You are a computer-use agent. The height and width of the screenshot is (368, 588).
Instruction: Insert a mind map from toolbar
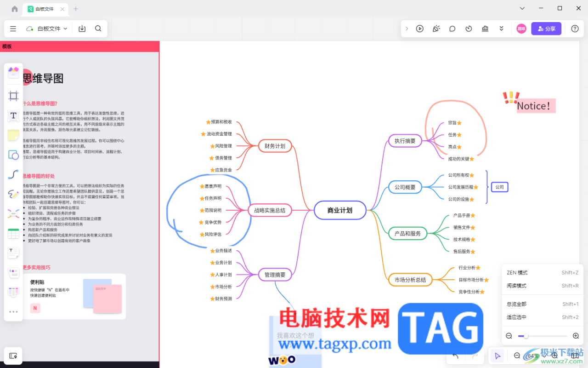[x=13, y=213]
